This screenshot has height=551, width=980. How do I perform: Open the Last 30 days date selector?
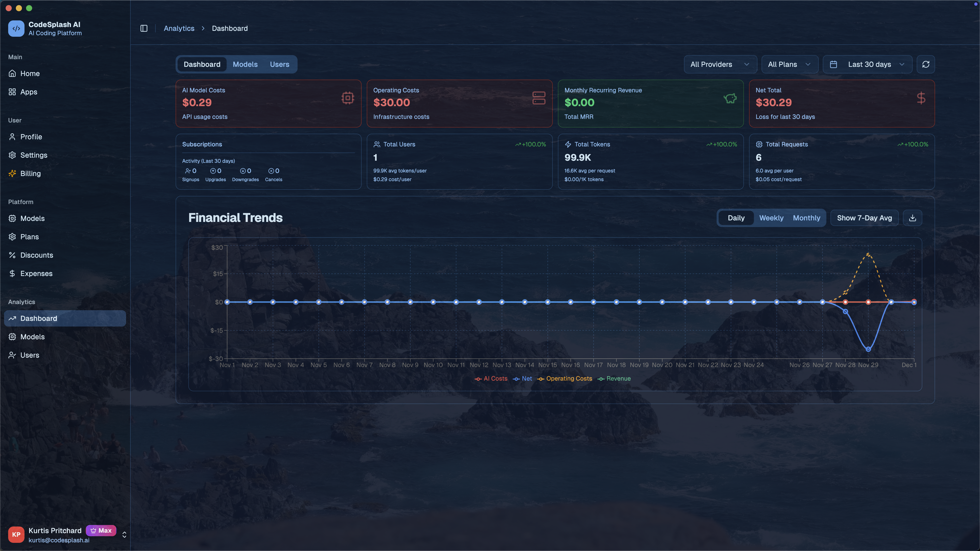click(867, 64)
